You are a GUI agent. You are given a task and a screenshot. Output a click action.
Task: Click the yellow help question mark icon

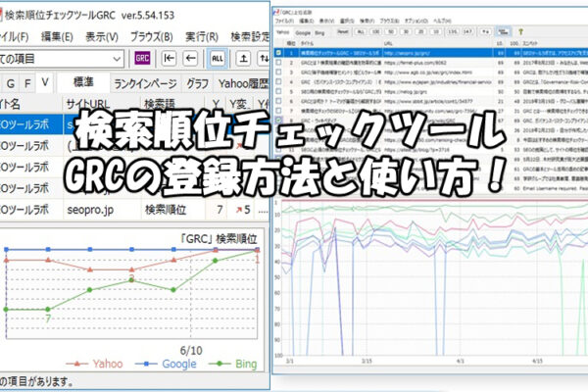[520, 32]
